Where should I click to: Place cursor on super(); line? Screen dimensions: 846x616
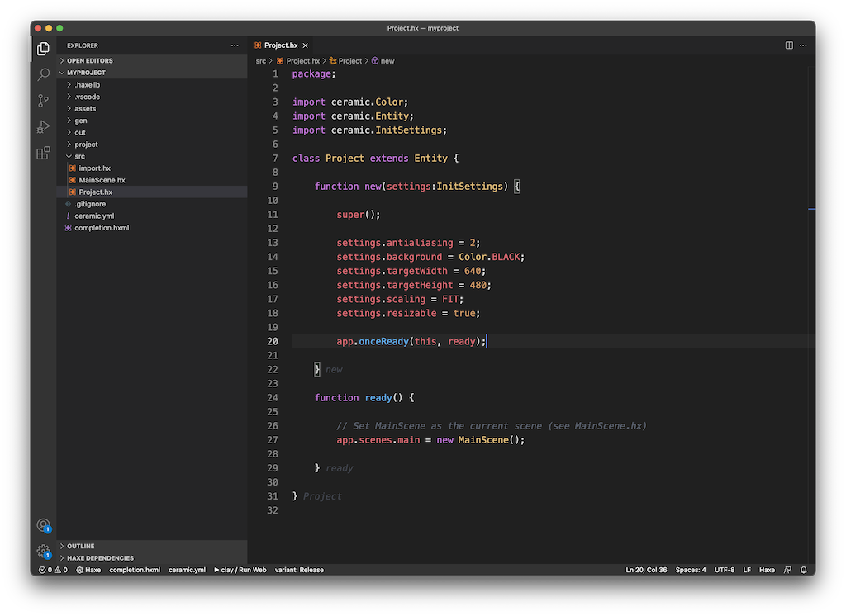click(359, 215)
